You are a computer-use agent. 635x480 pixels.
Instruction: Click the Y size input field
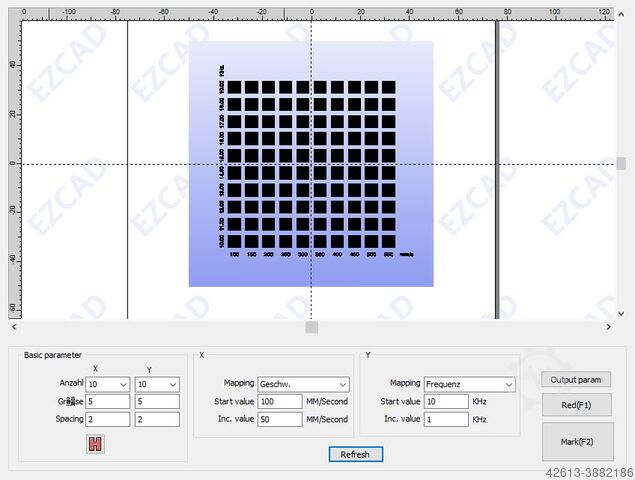tap(157, 402)
